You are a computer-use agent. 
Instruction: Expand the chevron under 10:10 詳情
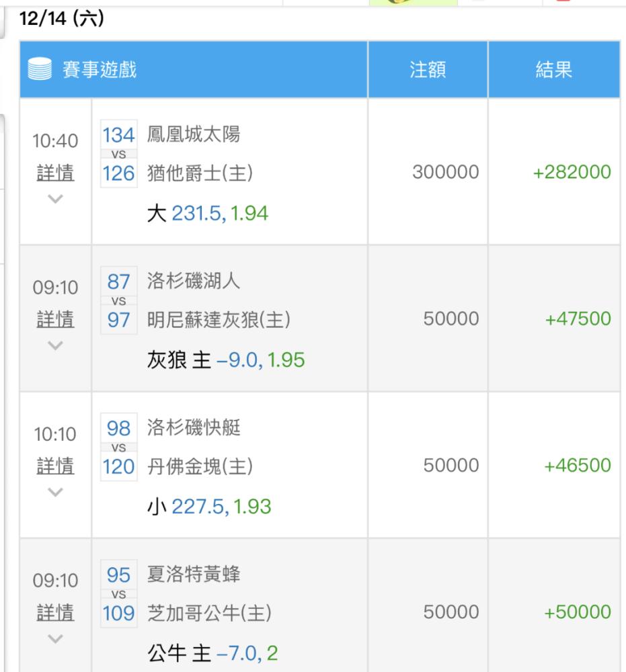(55, 492)
